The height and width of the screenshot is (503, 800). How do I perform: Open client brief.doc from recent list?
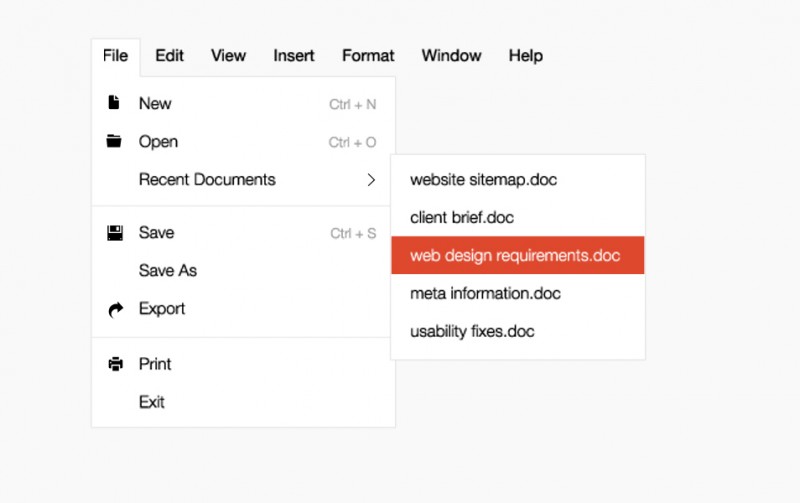pos(462,217)
